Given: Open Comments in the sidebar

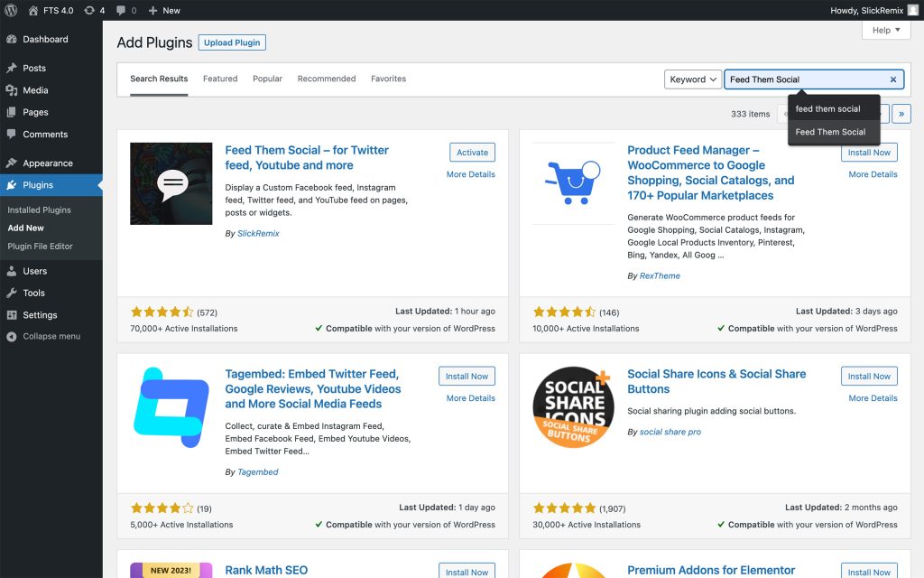Looking at the screenshot, I should [51, 134].
